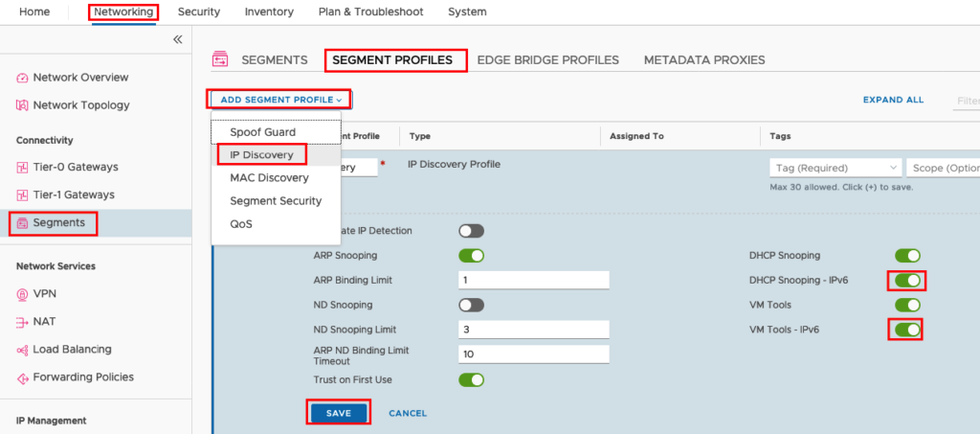Screen dimensions: 980x434
Task: Choose QoS from the menu
Action: pyautogui.click(x=241, y=224)
